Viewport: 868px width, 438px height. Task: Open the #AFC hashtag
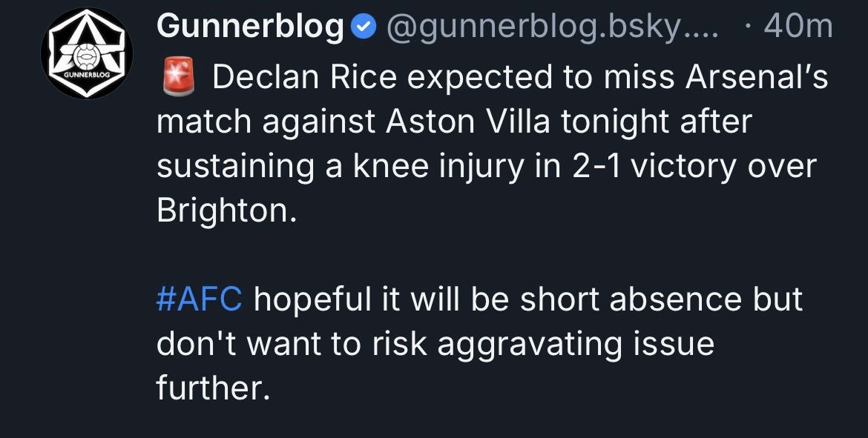200,299
